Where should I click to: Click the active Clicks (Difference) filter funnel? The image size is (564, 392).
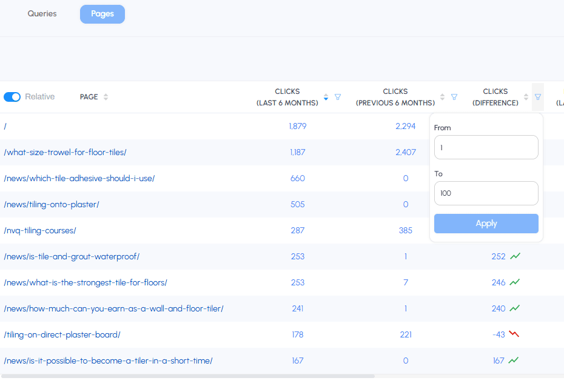[x=537, y=96]
